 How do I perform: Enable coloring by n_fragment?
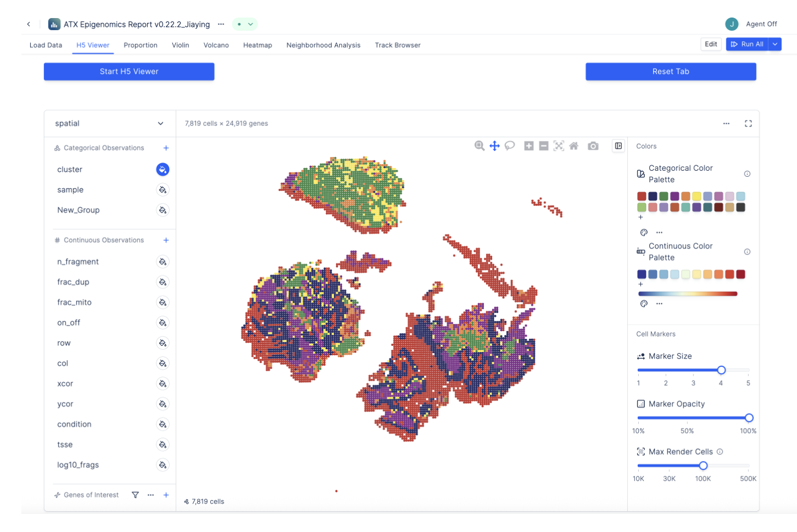pos(163,262)
